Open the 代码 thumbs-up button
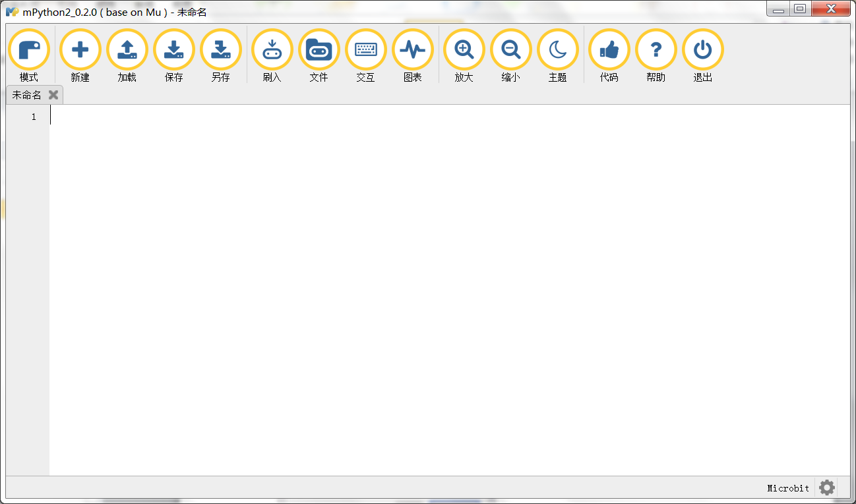This screenshot has width=856, height=504. coord(609,55)
